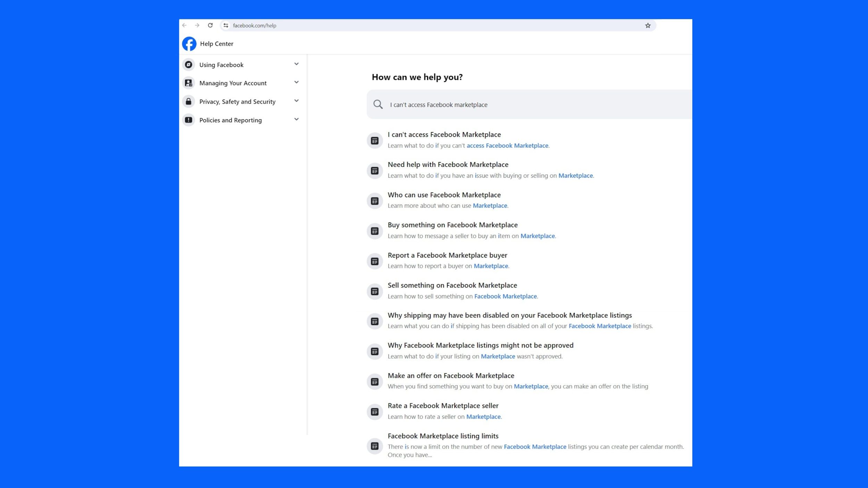This screenshot has height=488, width=868.
Task: Click article icon beside I can't access Facebook Marketplace
Action: coord(375,141)
